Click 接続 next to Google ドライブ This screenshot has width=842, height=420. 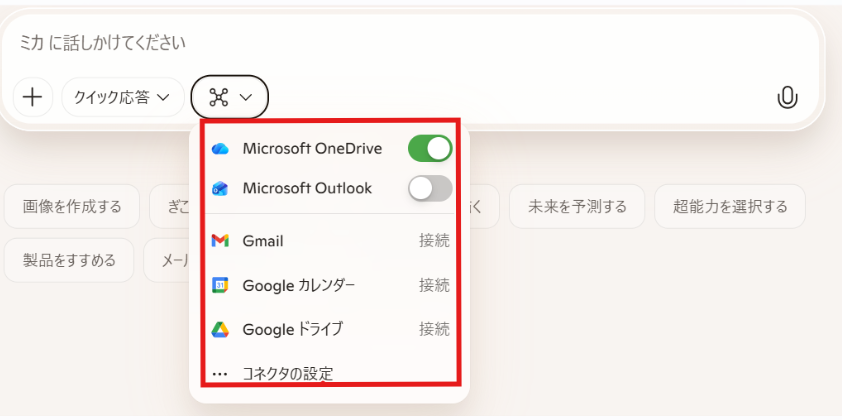(434, 329)
